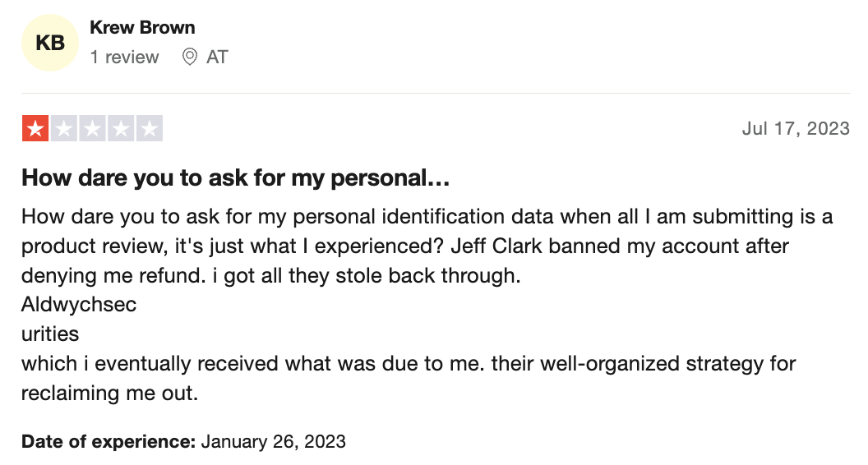Click the fourth gray rating star

121,128
